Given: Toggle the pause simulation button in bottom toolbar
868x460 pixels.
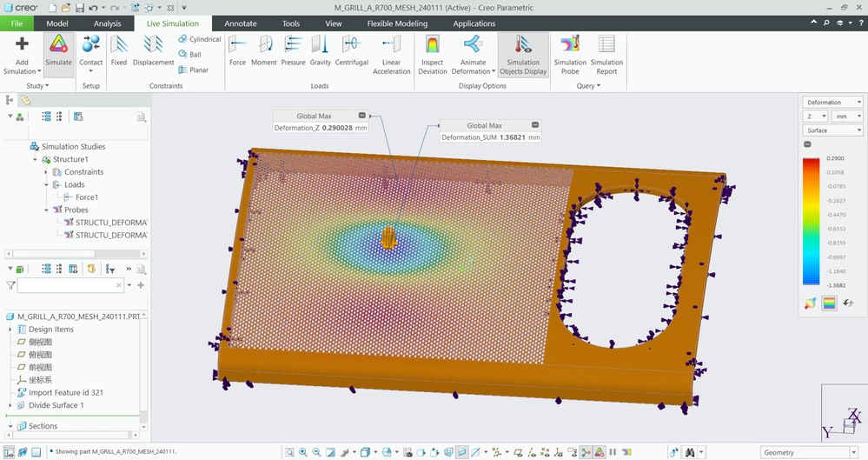Looking at the screenshot, I should pyautogui.click(x=613, y=452).
